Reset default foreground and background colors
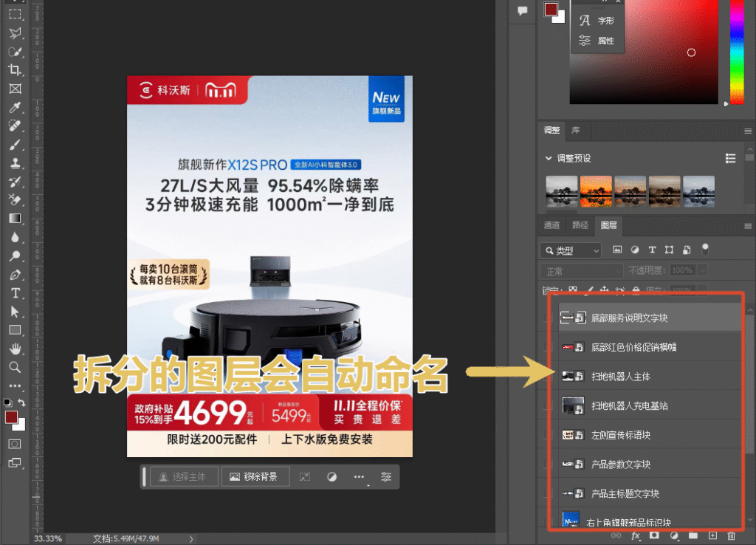Viewport: 756px width, 545px height. (x=7, y=402)
